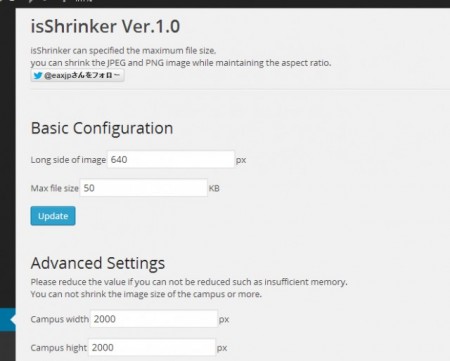
Task: Click the blue Update button
Action: [53, 216]
